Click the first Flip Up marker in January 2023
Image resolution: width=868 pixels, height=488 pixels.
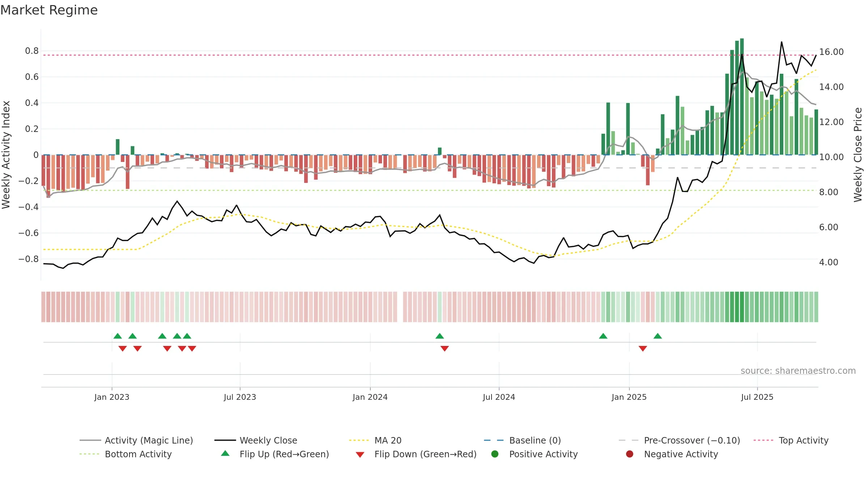(x=118, y=336)
